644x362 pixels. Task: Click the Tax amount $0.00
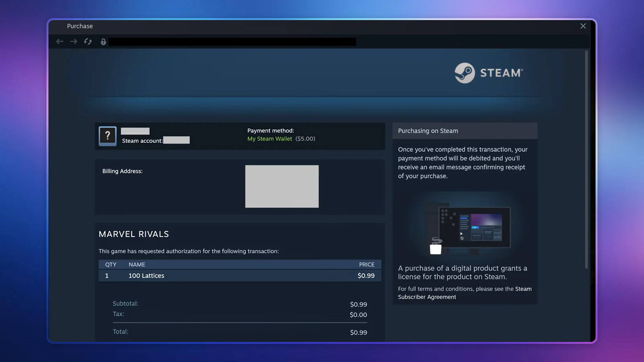(358, 315)
